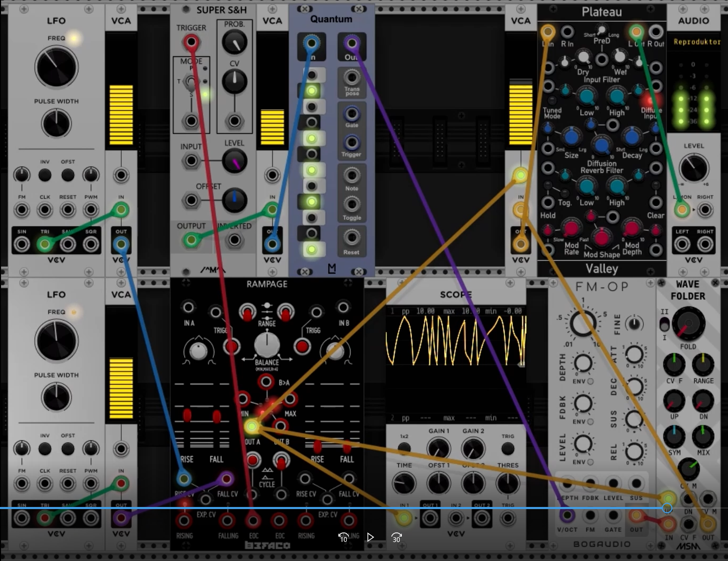Click the Scope OUT 2 jack
The width and height of the screenshot is (728, 561).
[481, 518]
